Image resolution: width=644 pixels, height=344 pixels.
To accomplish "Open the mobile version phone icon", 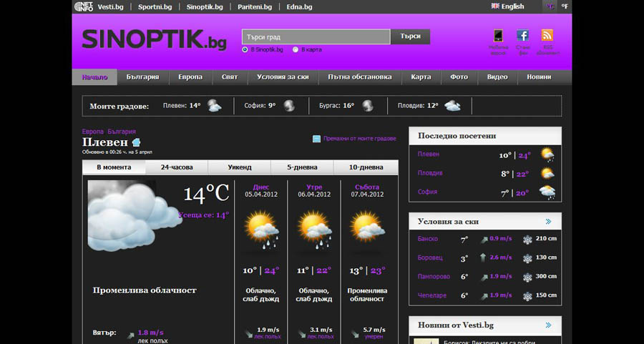I will coord(498,36).
